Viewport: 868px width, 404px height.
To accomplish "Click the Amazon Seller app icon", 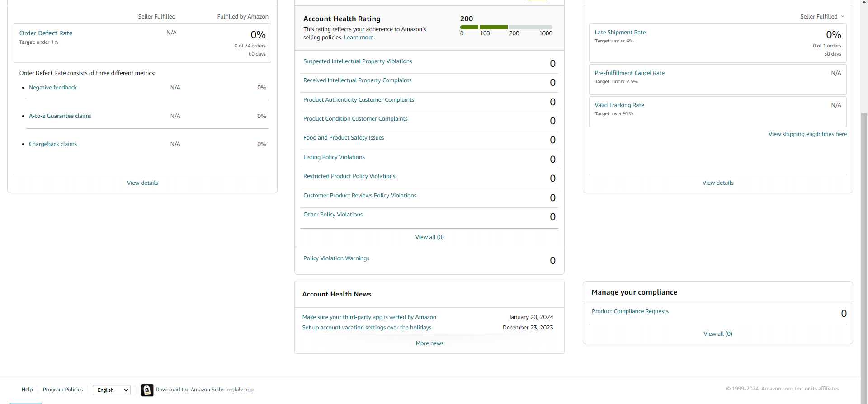I will 147,390.
